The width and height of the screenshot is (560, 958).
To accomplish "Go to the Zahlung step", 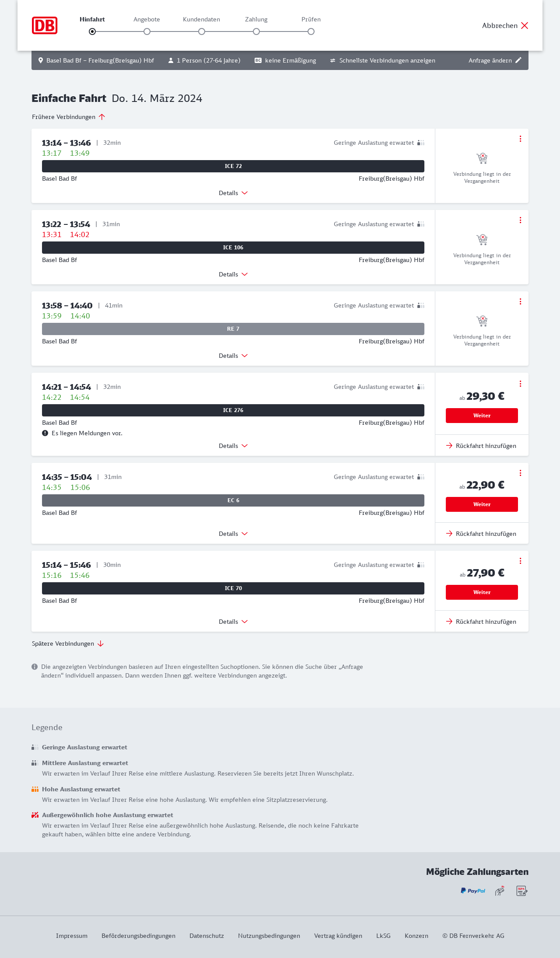I will tap(256, 31).
